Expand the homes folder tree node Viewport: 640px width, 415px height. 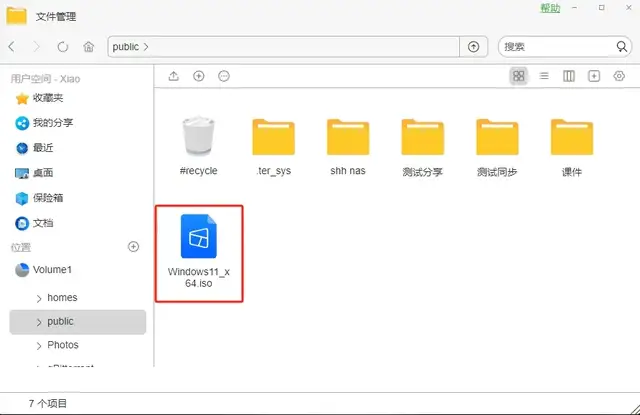[39, 298]
